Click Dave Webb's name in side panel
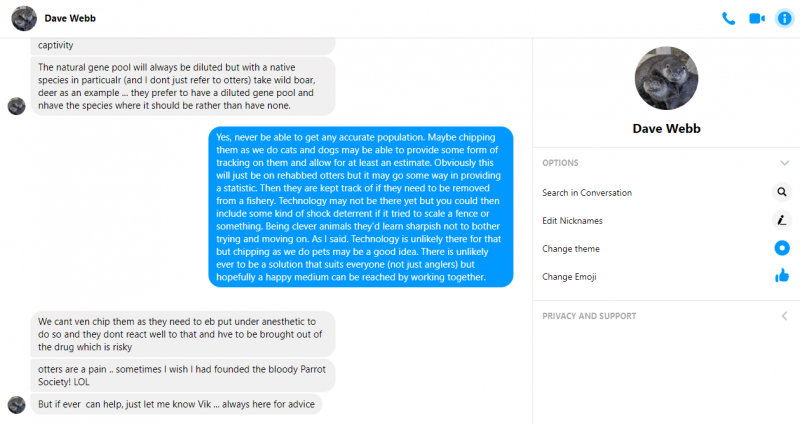This screenshot has width=800, height=424. point(666,128)
